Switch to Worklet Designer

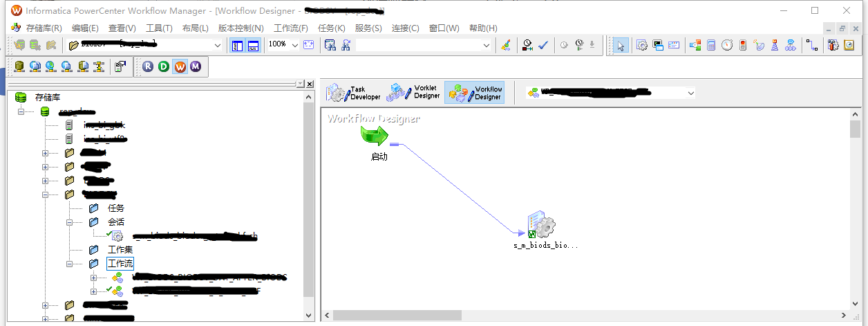(413, 93)
